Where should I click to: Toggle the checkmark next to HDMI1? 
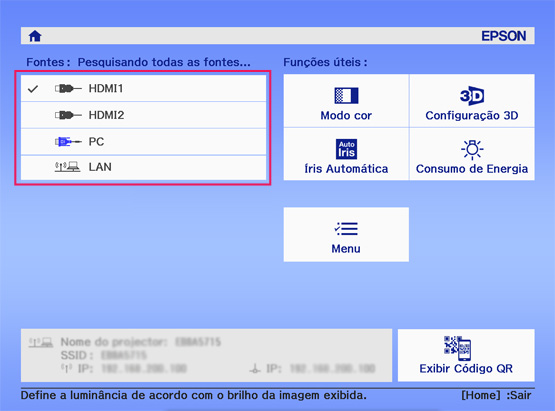click(33, 89)
